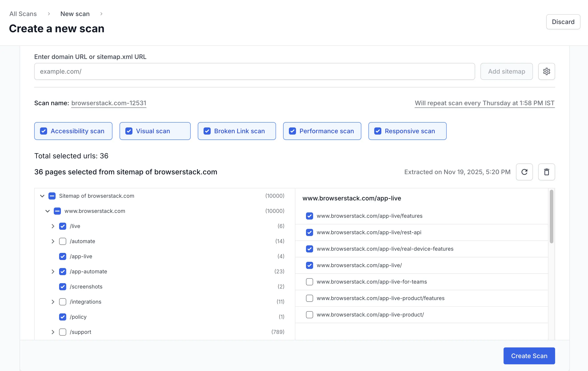Open scan settings via the gear icon
The width and height of the screenshot is (588, 371).
546,71
